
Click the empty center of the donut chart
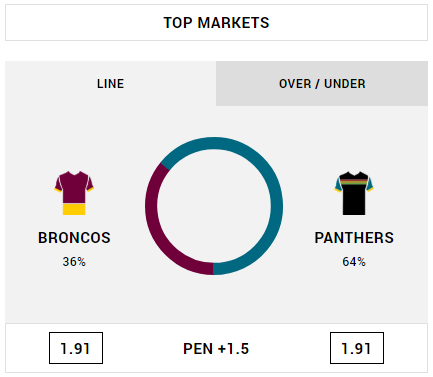tap(214, 206)
